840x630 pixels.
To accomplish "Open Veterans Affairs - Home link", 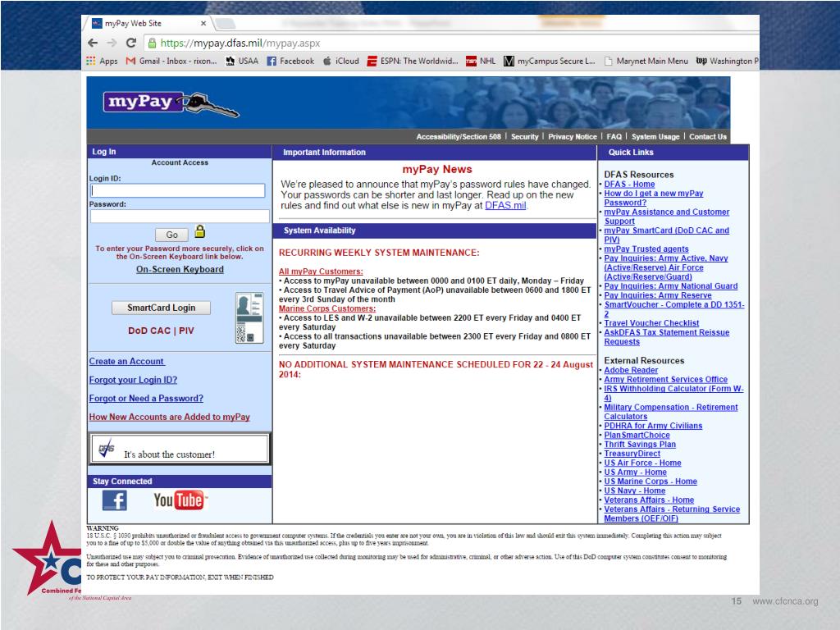I will 649,500.
